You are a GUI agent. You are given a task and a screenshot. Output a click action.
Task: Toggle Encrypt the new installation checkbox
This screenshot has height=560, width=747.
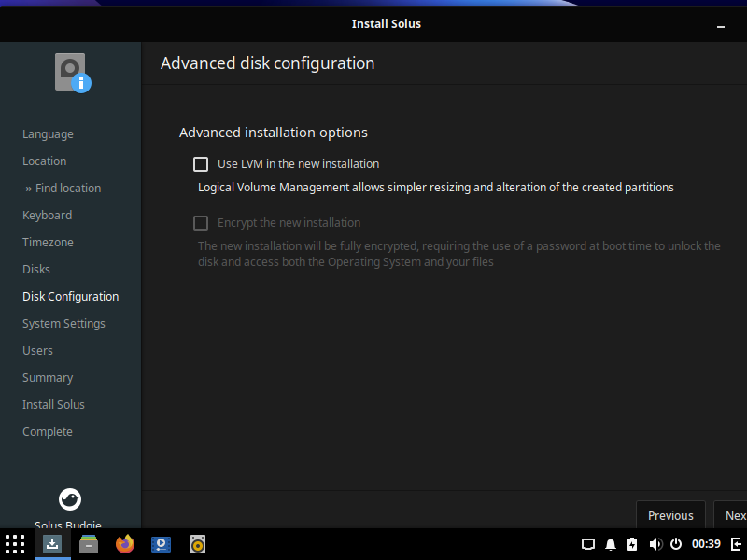pyautogui.click(x=201, y=223)
